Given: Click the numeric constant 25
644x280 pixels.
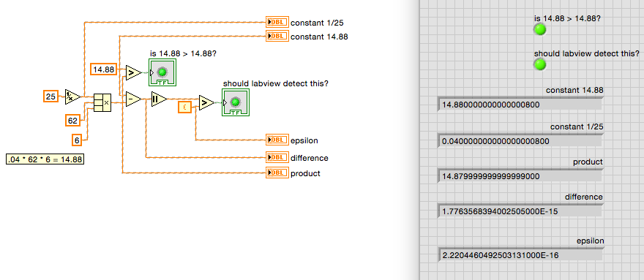Looking at the screenshot, I should [x=51, y=97].
